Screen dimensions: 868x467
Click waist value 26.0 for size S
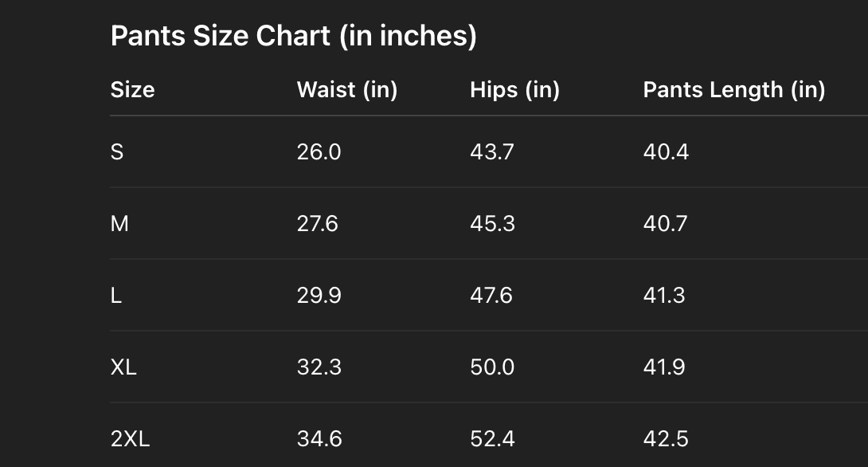tap(319, 151)
